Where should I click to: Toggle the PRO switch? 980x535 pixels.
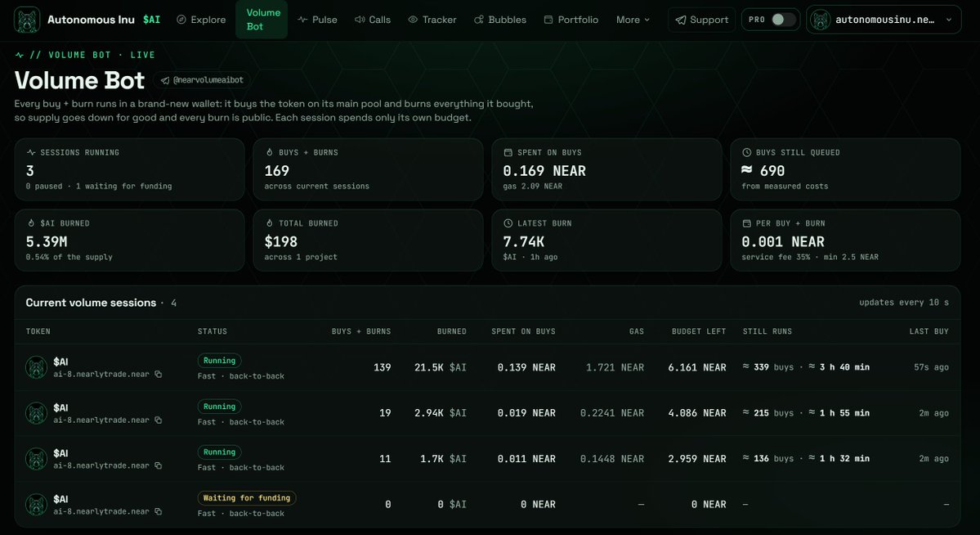tap(783, 20)
